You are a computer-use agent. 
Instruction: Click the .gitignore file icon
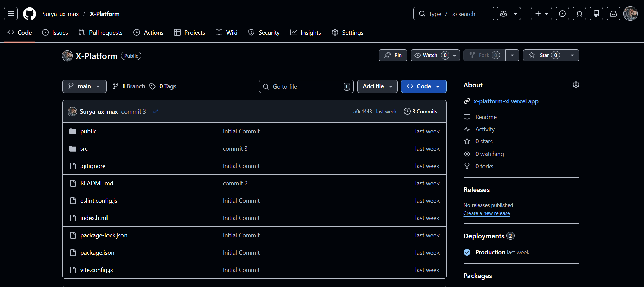coord(73,166)
